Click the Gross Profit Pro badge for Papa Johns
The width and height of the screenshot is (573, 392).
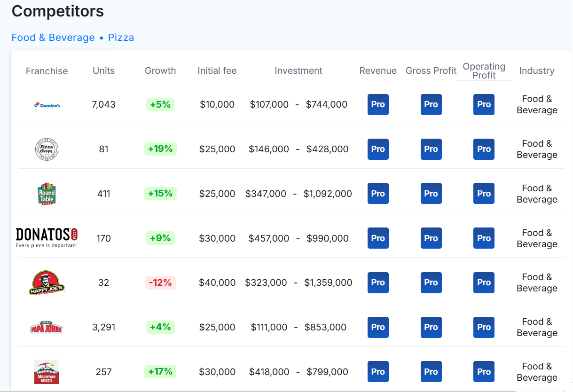pyautogui.click(x=431, y=327)
